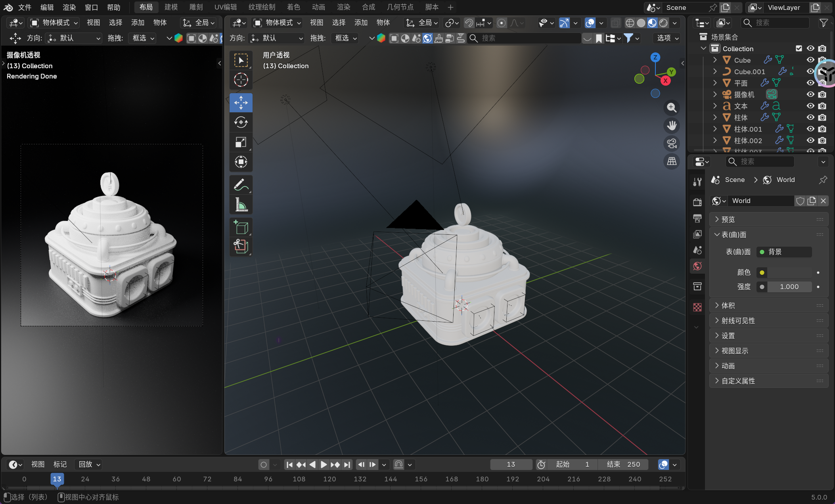Disable render for 柱体.001 camera icon
The image size is (835, 504).
[x=822, y=129]
